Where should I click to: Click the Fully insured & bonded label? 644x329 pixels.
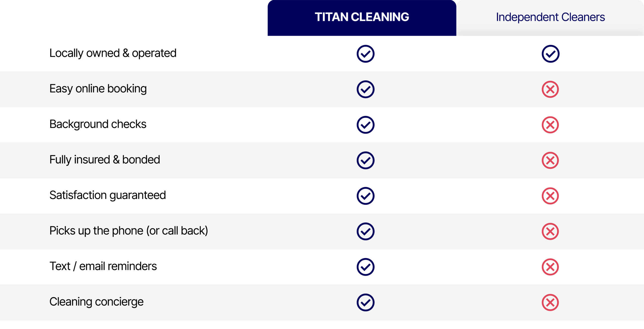105,160
